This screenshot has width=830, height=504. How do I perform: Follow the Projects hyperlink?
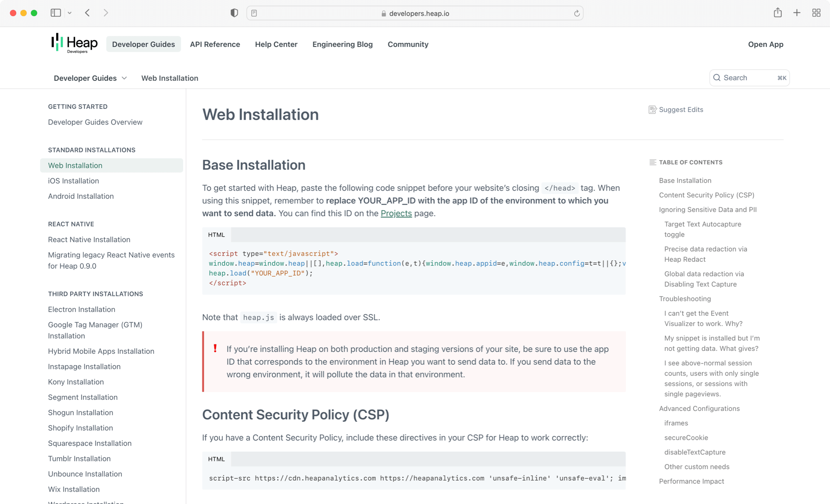(396, 213)
